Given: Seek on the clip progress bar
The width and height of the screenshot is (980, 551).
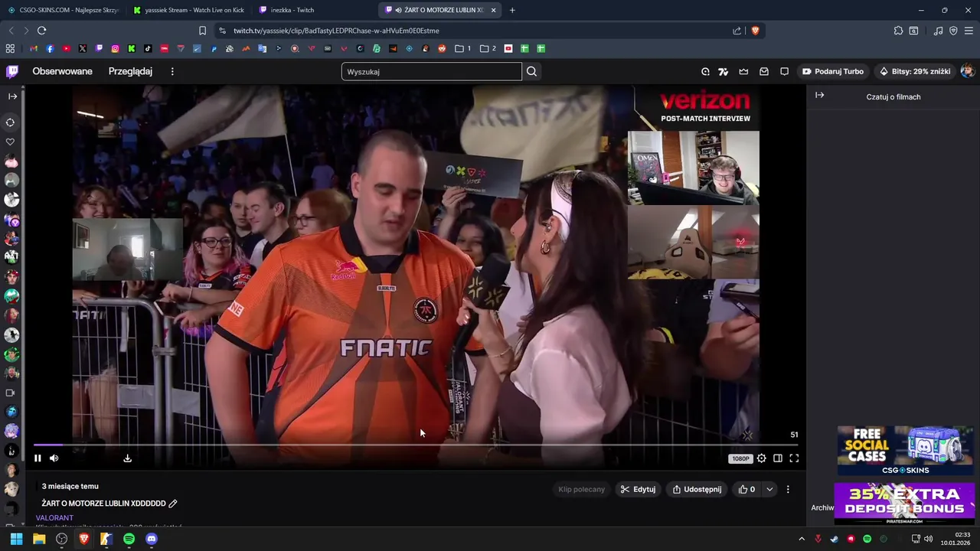Looking at the screenshot, I should coord(416,445).
